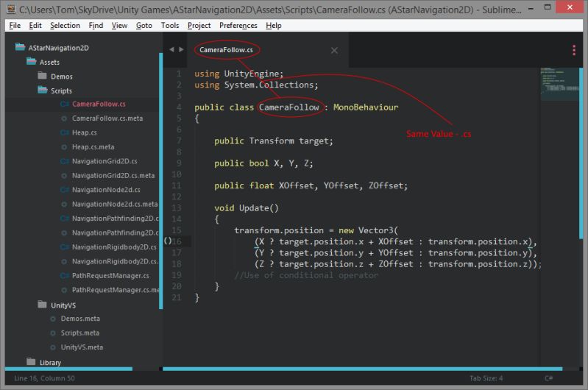
Task: Click the UnityVS.meta gear icon
Action: (53, 347)
